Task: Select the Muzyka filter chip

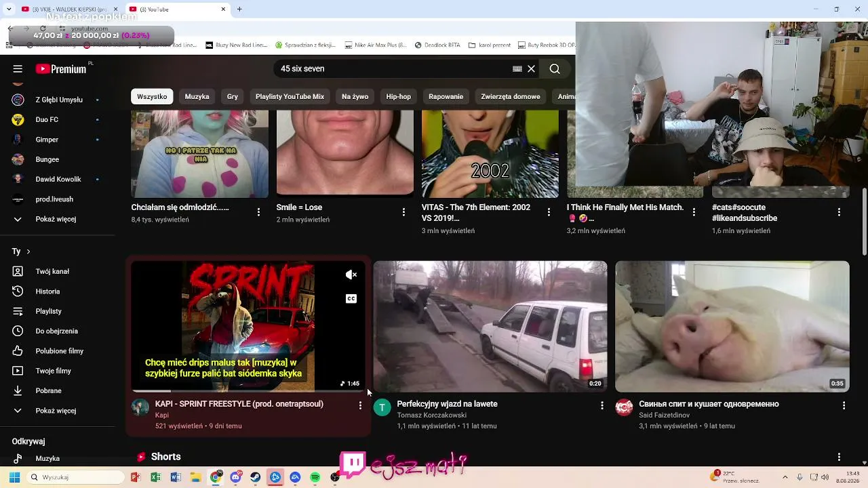Action: coord(197,96)
